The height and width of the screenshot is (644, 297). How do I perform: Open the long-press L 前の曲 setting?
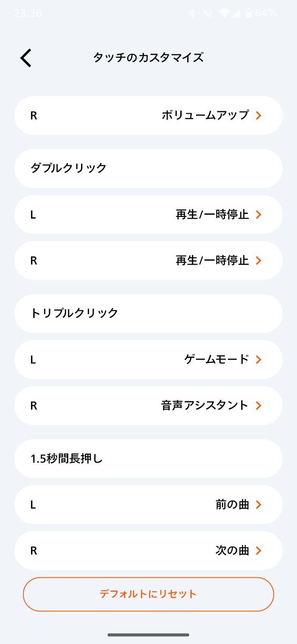click(x=148, y=505)
